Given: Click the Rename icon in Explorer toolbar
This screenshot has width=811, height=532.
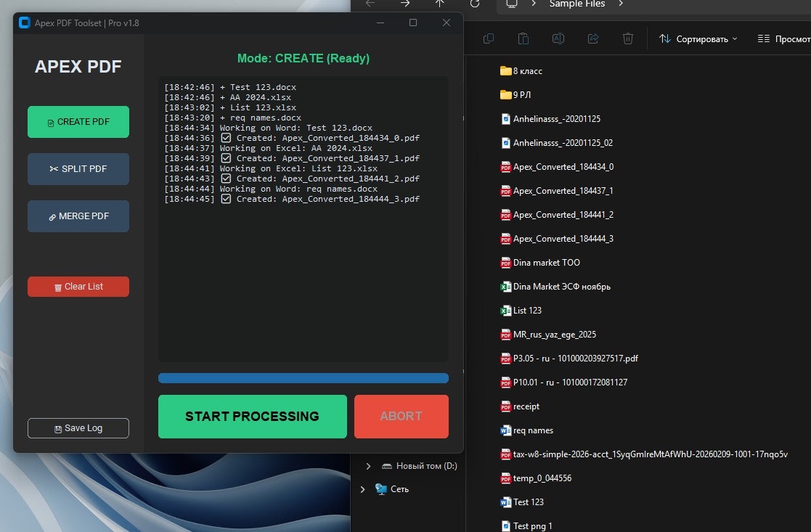Looking at the screenshot, I should click(x=558, y=38).
